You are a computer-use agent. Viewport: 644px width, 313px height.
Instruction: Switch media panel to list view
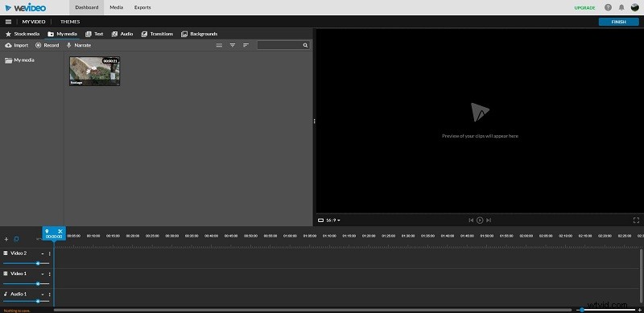click(x=219, y=45)
